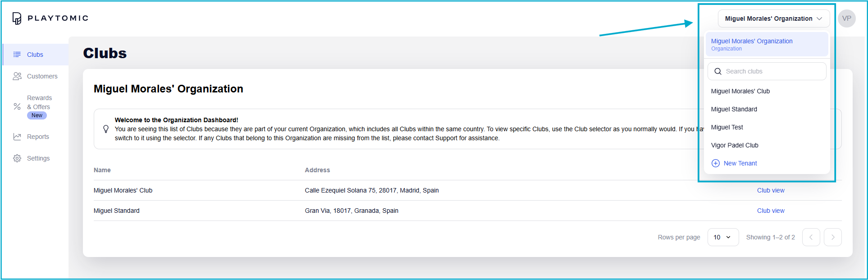Click Miguel Morales' Club name in table

pos(123,190)
